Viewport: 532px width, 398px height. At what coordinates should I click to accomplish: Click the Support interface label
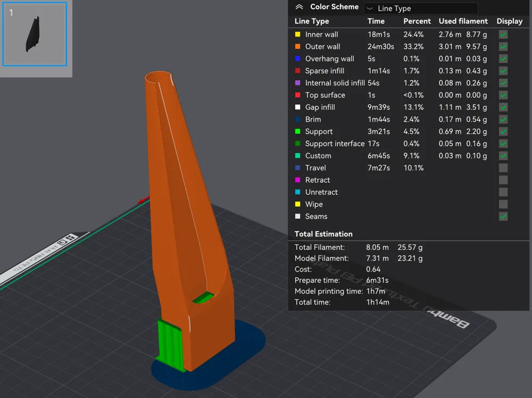point(335,144)
